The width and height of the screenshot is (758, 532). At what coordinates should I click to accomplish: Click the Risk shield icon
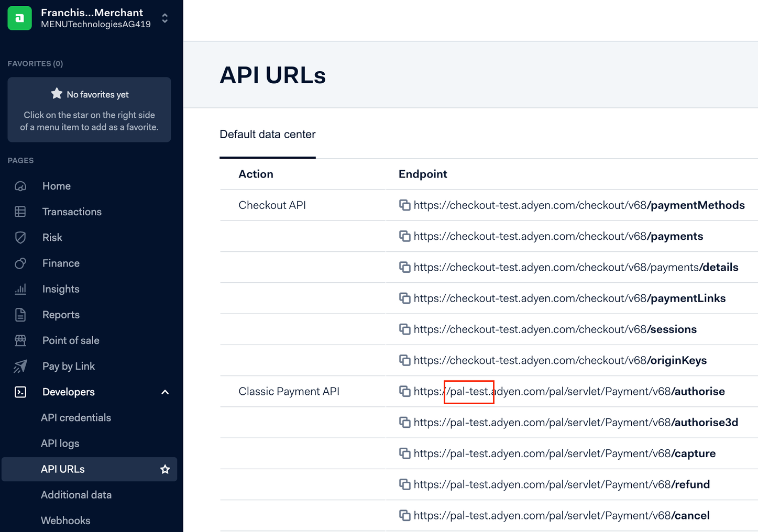(x=20, y=237)
